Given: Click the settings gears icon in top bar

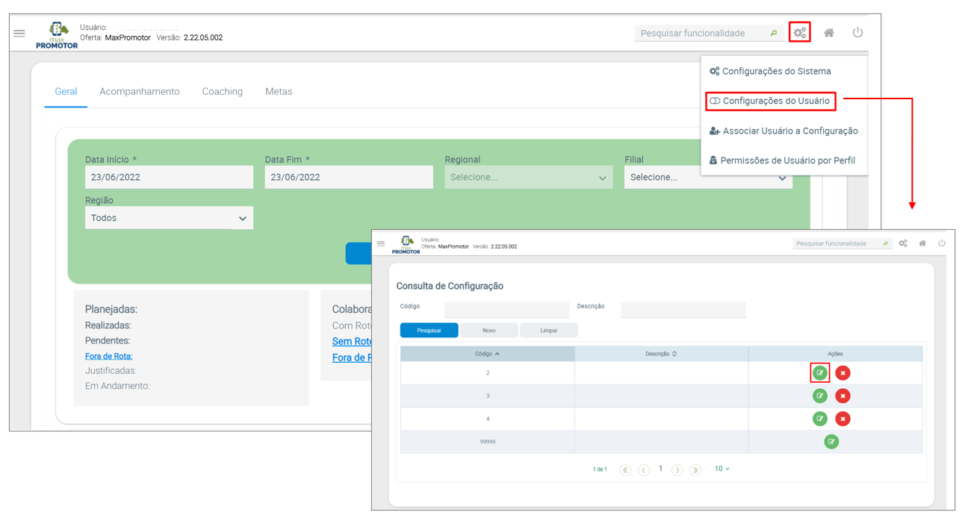Looking at the screenshot, I should (x=799, y=33).
